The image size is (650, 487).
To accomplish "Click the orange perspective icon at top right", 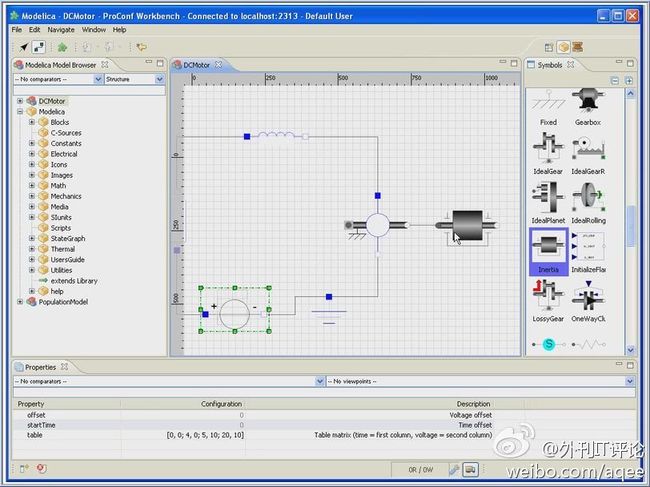I will click(x=577, y=47).
